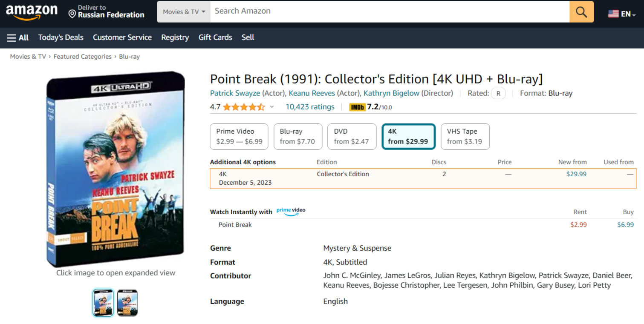644x324 pixels.
Task: Click the Amazon logo
Action: click(32, 12)
